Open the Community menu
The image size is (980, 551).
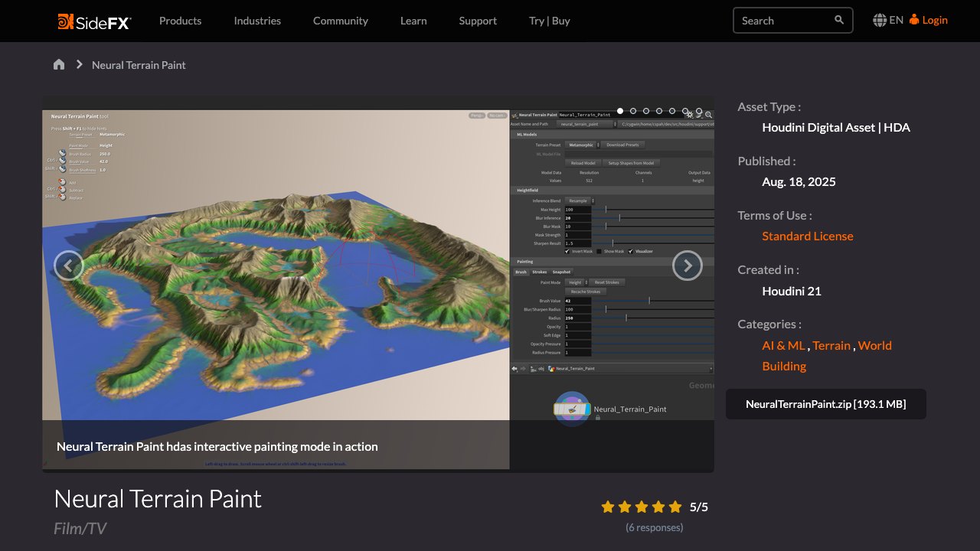point(341,21)
